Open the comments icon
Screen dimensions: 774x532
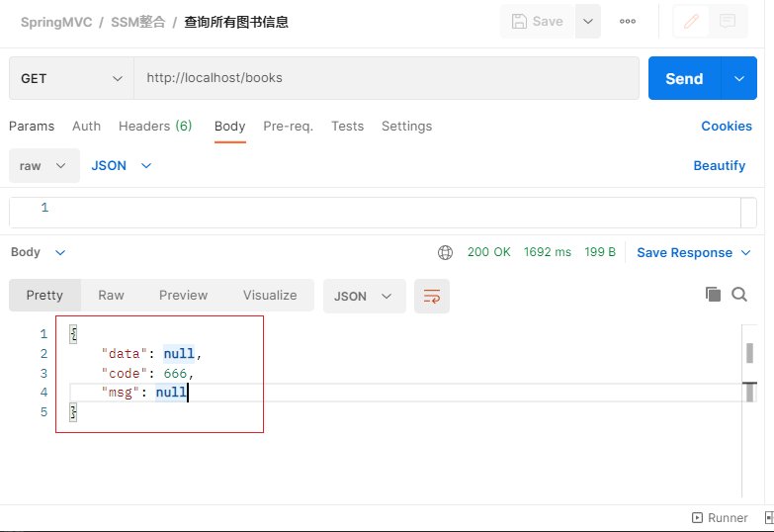728,21
